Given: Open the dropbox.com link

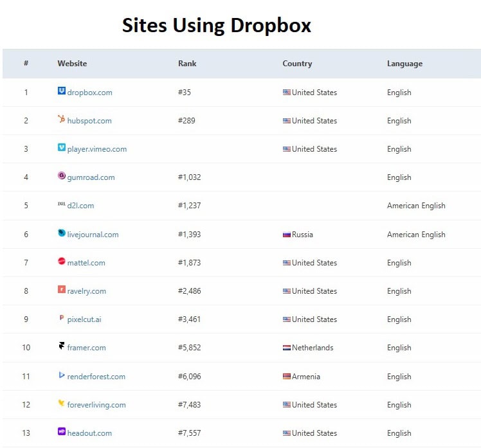Looking at the screenshot, I should (89, 93).
